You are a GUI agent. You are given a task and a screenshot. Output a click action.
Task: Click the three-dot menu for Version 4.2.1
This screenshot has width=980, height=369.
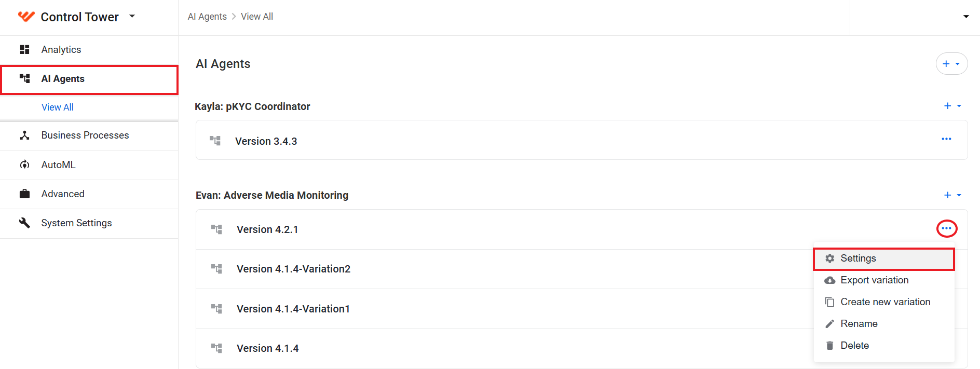pyautogui.click(x=946, y=228)
